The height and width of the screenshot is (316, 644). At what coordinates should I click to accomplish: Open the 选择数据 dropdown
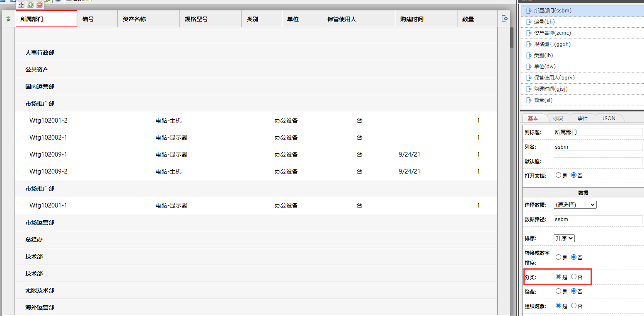pyautogui.click(x=575, y=205)
